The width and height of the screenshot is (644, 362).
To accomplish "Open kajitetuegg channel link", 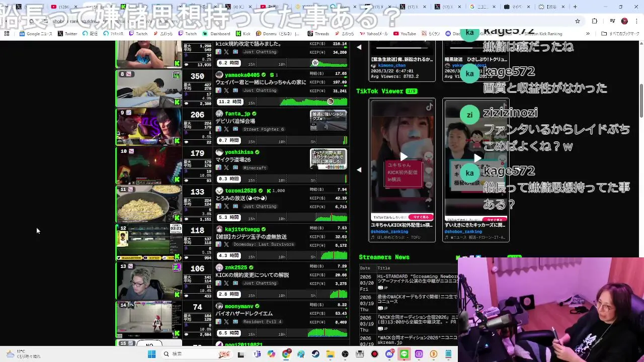I will click(x=242, y=229).
